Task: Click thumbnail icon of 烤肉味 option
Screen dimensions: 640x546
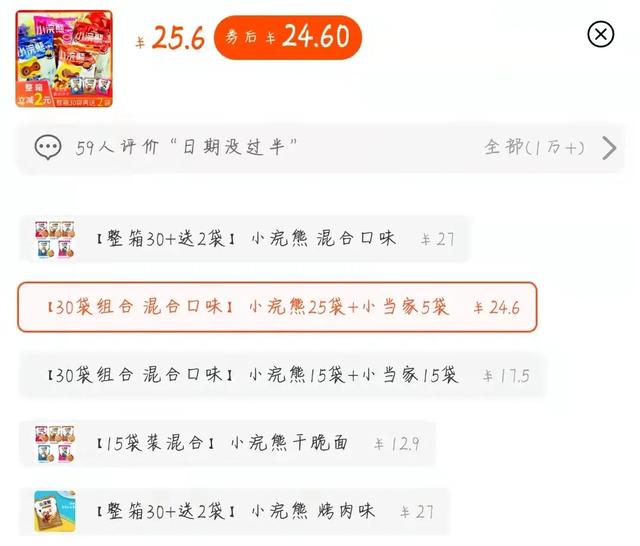Action: 55,511
